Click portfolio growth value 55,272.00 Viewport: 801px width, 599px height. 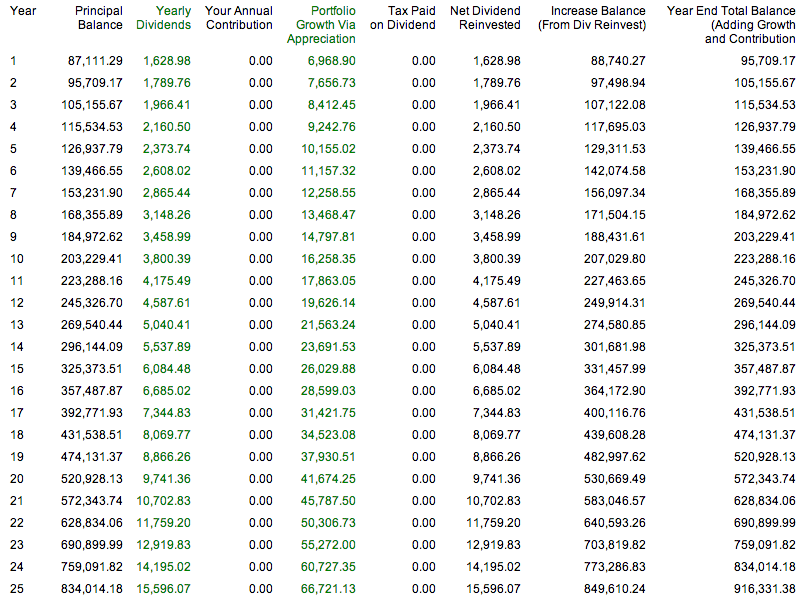(328, 544)
